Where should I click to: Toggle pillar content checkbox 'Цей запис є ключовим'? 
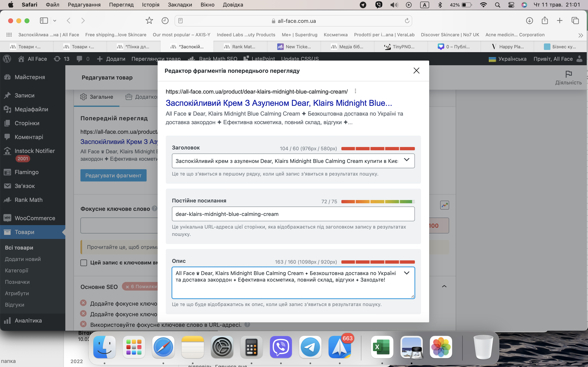[x=84, y=263]
